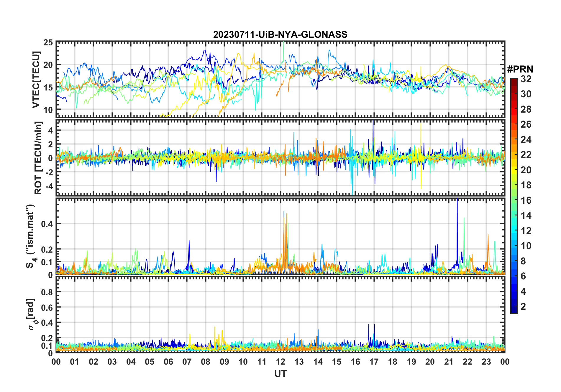
Task: Select x-axis hour tick label "17"
Action: (374, 362)
